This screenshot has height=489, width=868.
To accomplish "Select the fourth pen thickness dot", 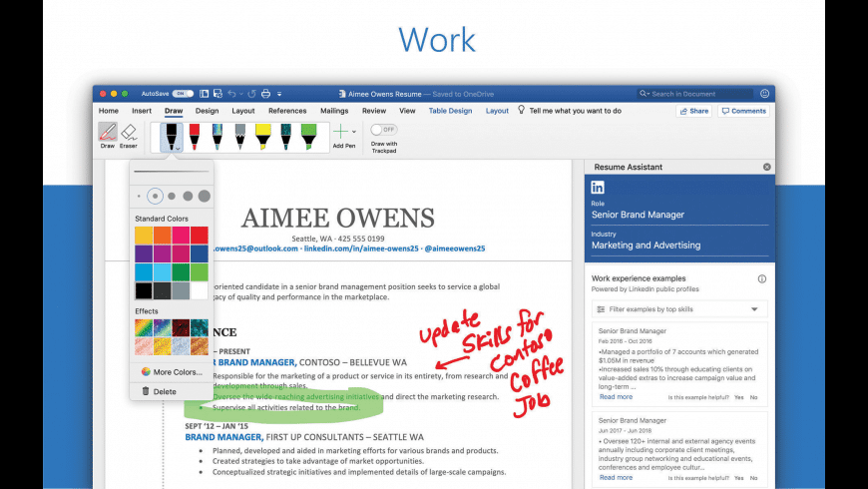I will point(189,196).
